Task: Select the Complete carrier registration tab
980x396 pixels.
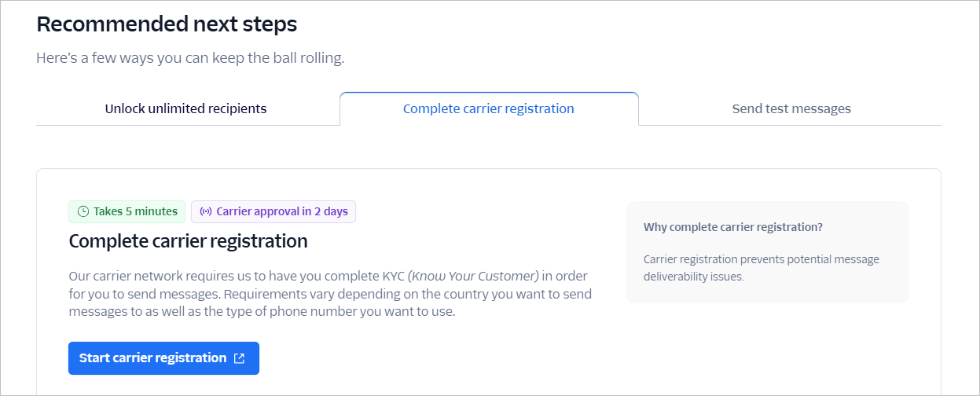Action: pyautogui.click(x=489, y=108)
